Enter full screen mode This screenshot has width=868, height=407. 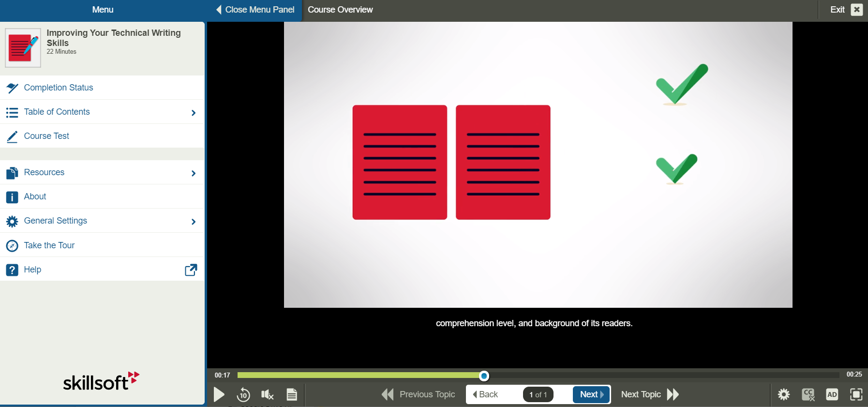(856, 394)
